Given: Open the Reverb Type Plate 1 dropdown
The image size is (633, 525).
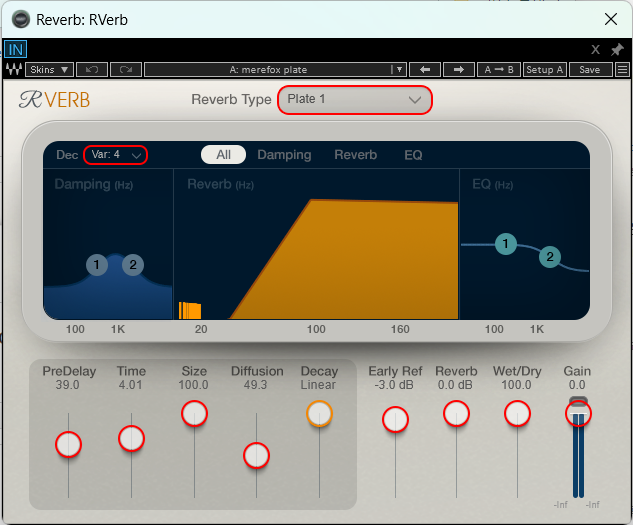Looking at the screenshot, I should [355, 100].
